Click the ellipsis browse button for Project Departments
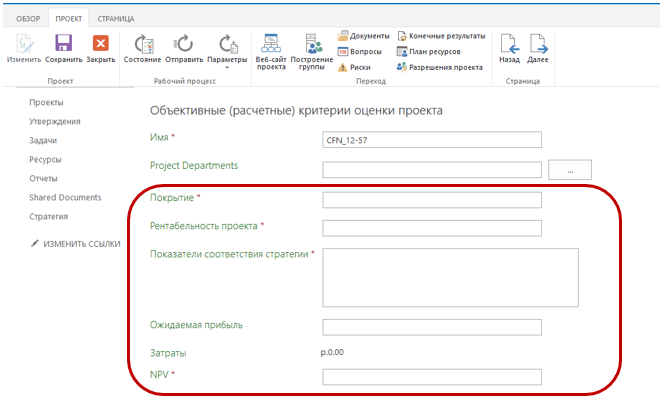The image size is (665, 403). click(x=570, y=170)
